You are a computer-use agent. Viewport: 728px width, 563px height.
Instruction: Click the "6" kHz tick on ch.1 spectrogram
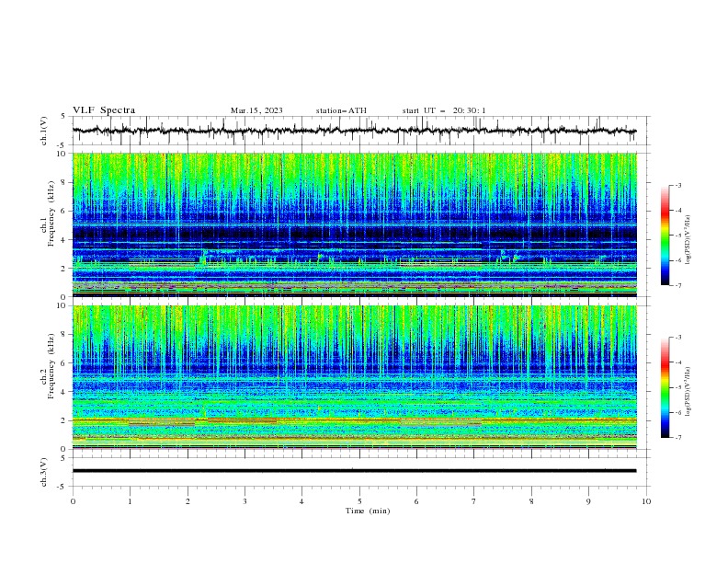[x=65, y=211]
